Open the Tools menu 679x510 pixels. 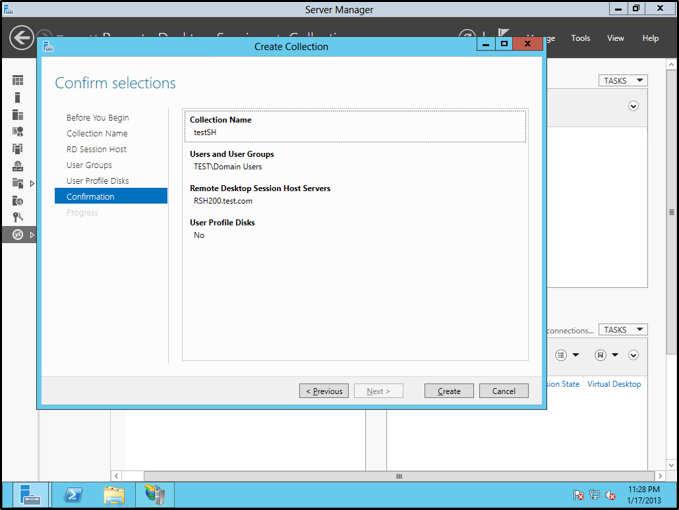tap(580, 38)
